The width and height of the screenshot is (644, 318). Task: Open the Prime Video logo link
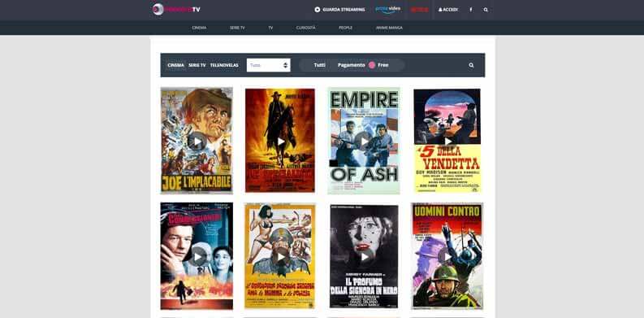pyautogui.click(x=387, y=10)
